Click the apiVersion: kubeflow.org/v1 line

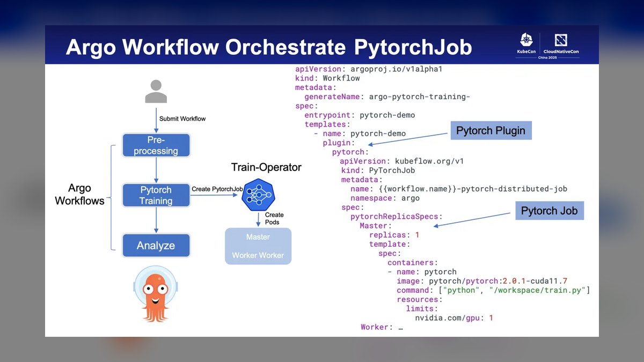401,161
